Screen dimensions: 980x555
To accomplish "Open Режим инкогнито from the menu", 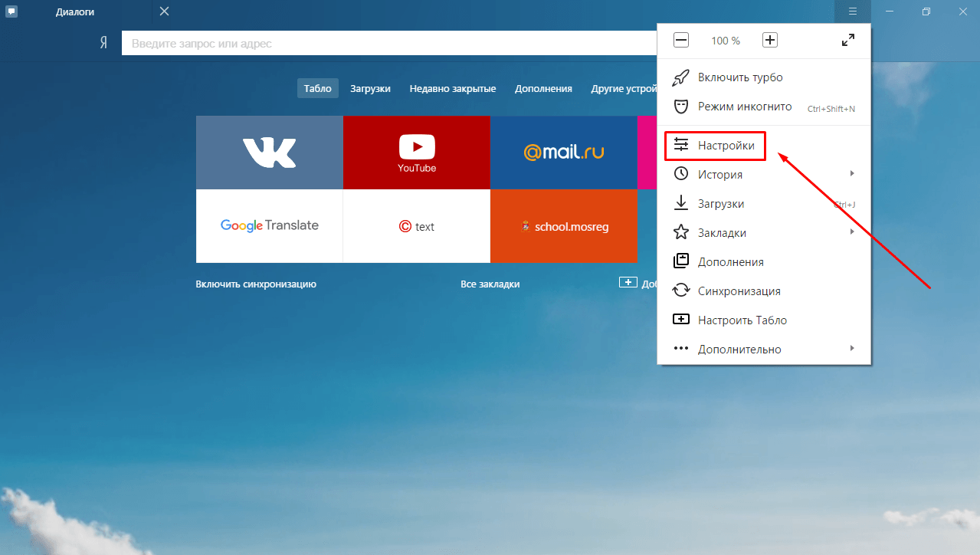I will pyautogui.click(x=764, y=107).
